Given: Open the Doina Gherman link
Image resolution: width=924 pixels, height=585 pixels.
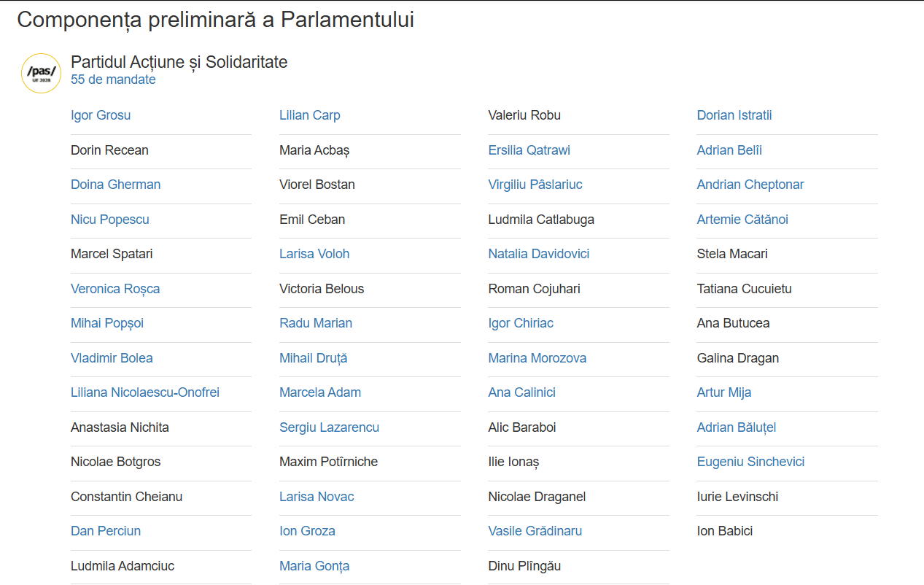Looking at the screenshot, I should pos(116,185).
